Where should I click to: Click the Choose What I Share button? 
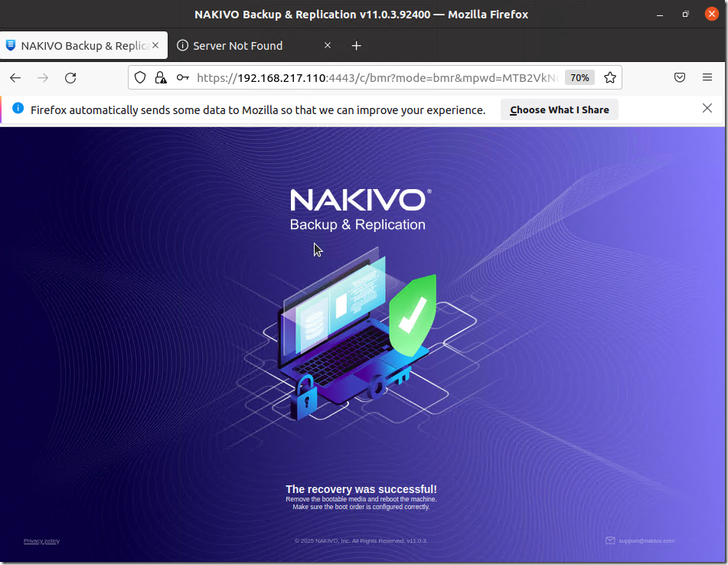tap(560, 110)
